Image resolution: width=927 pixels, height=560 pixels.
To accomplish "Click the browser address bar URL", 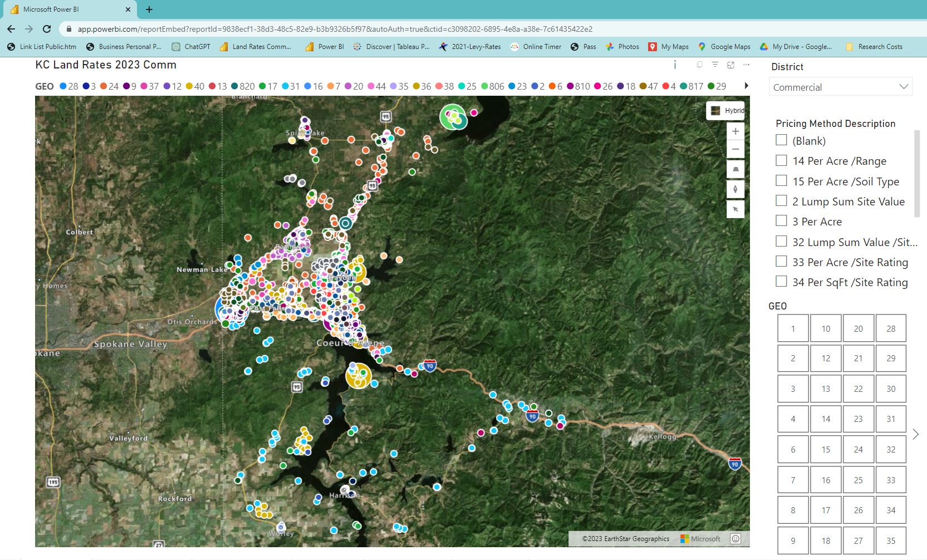I will pyautogui.click(x=334, y=29).
